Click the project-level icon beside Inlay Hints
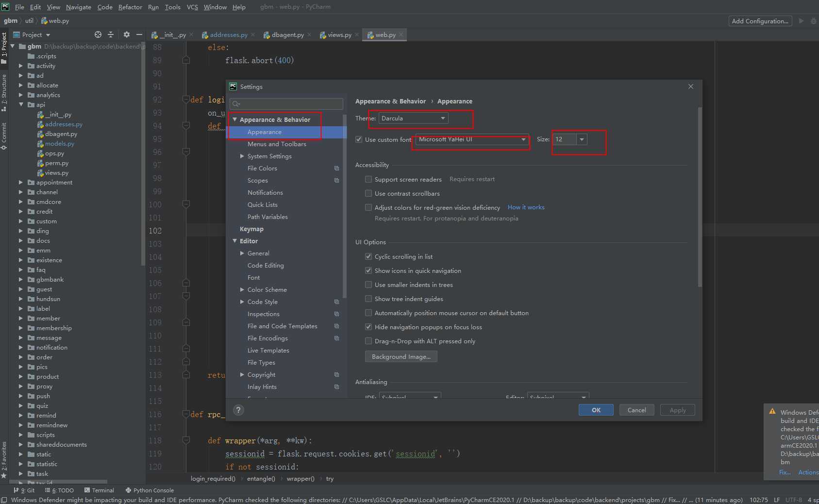This screenshot has width=819, height=504. [x=336, y=387]
